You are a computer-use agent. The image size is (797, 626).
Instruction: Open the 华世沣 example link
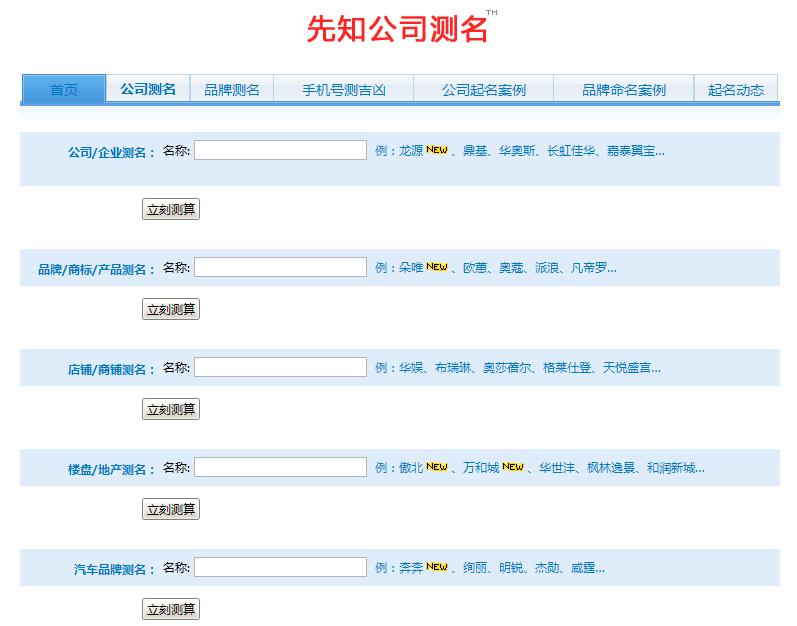[557, 467]
